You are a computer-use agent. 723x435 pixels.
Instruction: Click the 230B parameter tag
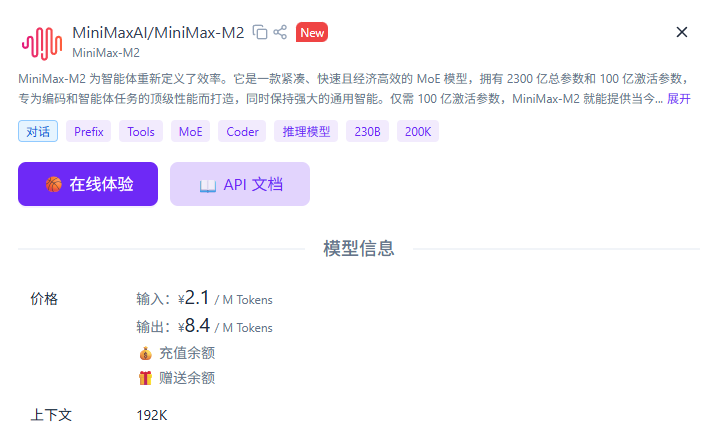[367, 131]
